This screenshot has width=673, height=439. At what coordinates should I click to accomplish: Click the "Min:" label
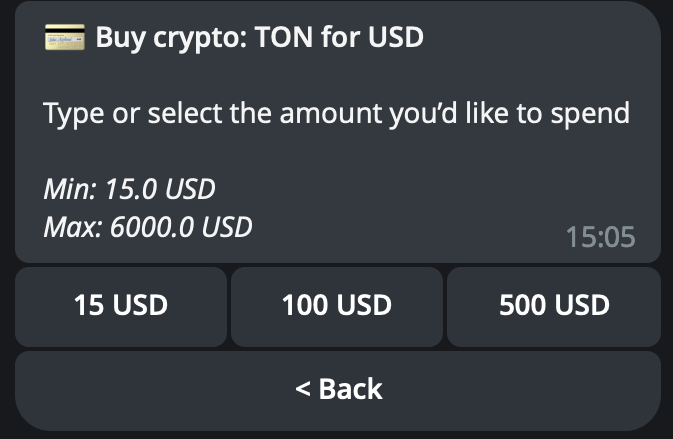(x=69, y=188)
